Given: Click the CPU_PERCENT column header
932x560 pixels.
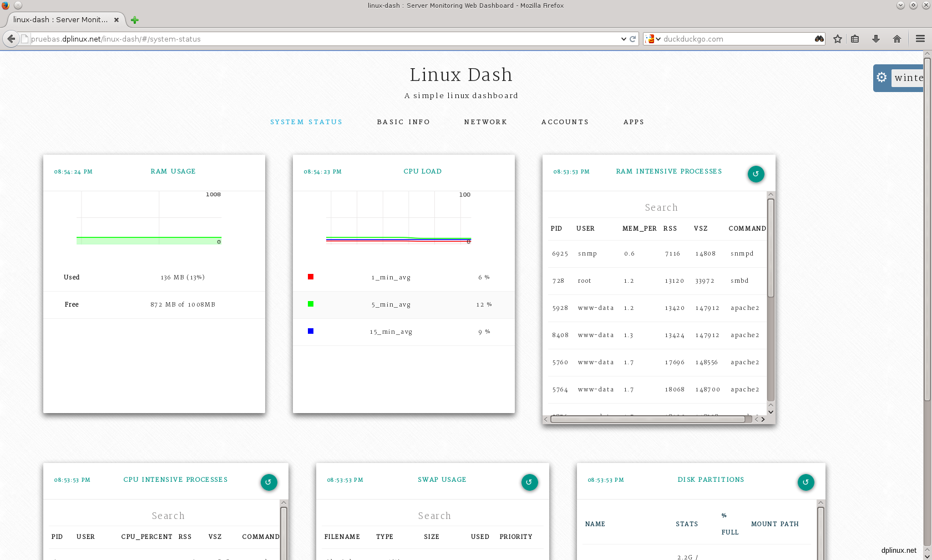Looking at the screenshot, I should click(x=146, y=537).
